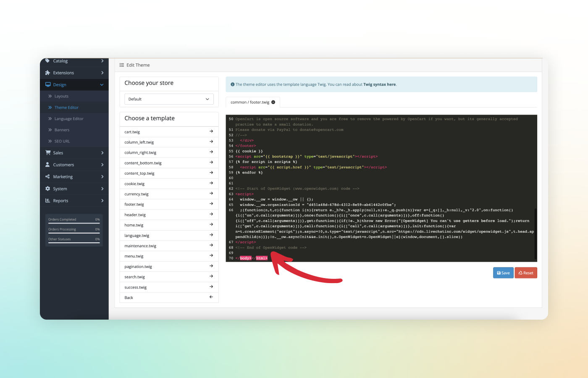Screen dimensions: 588x378
Task: Open the SEO URL submenu item
Action: coord(74,142)
